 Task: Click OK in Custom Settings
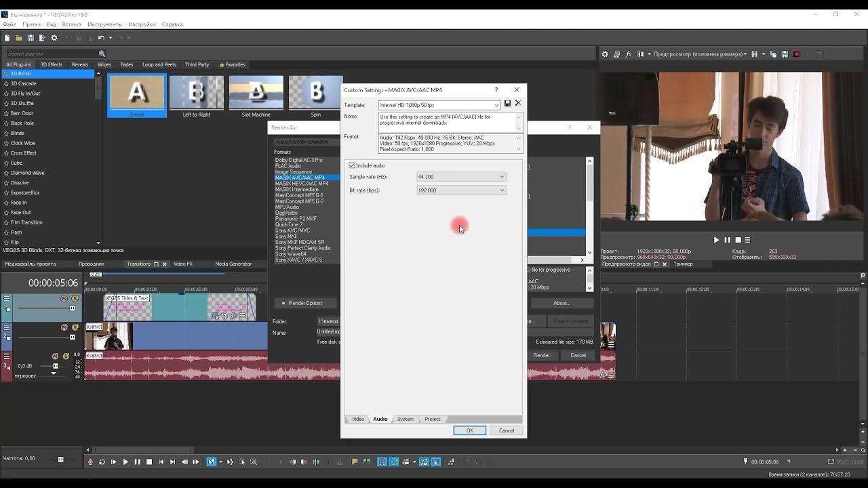[469, 430]
